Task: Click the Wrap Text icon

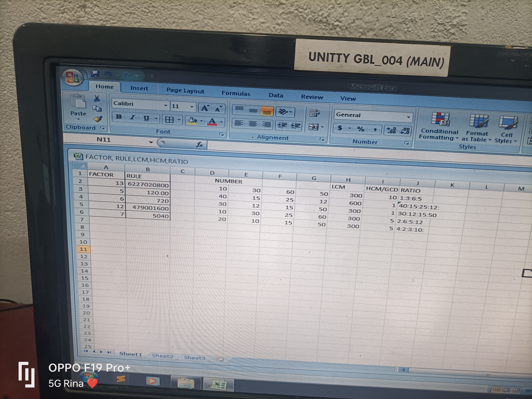Action: (315, 113)
